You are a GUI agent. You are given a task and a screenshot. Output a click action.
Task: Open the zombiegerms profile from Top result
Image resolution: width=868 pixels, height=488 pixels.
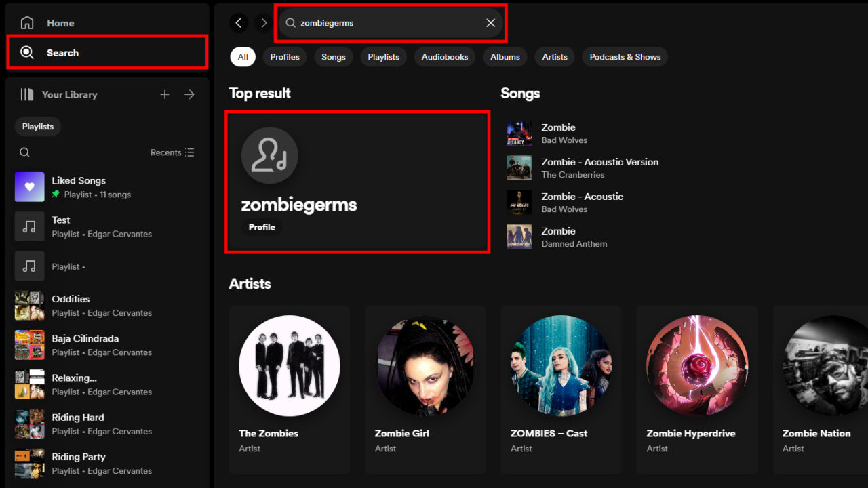coord(357,182)
